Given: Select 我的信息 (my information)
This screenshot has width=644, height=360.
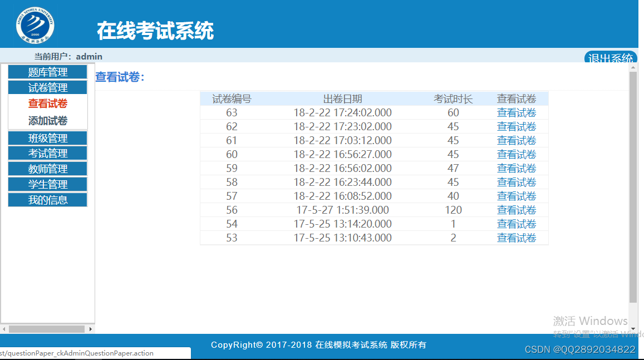Looking at the screenshot, I should [47, 200].
